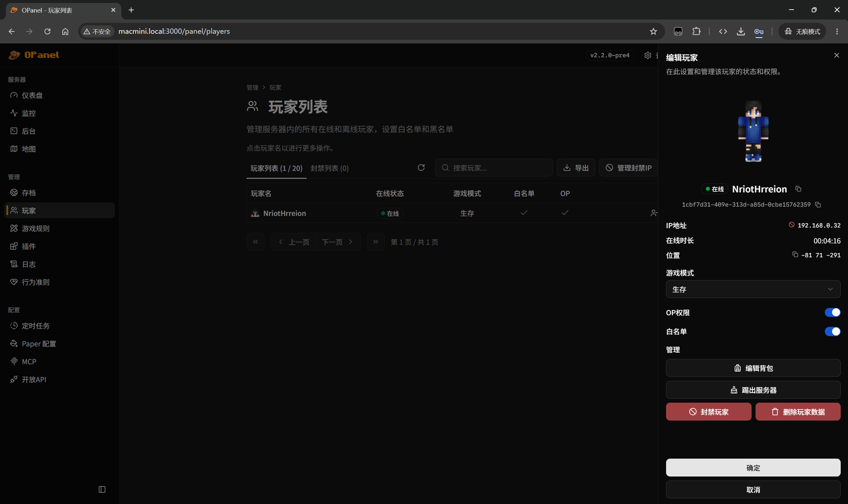
Task: Open Code of Conduct (行为准则) page
Action: [59, 282]
